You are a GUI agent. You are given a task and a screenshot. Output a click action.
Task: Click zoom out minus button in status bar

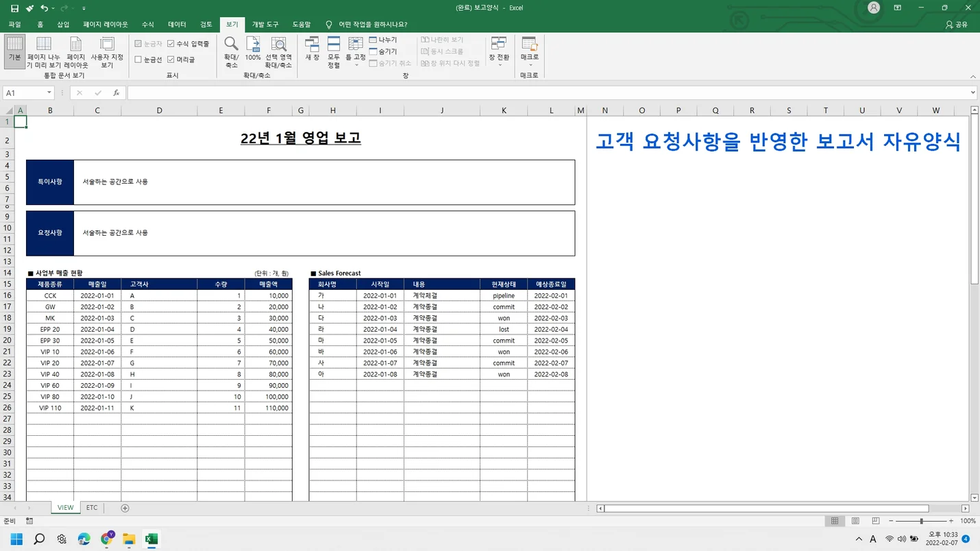tap(890, 521)
